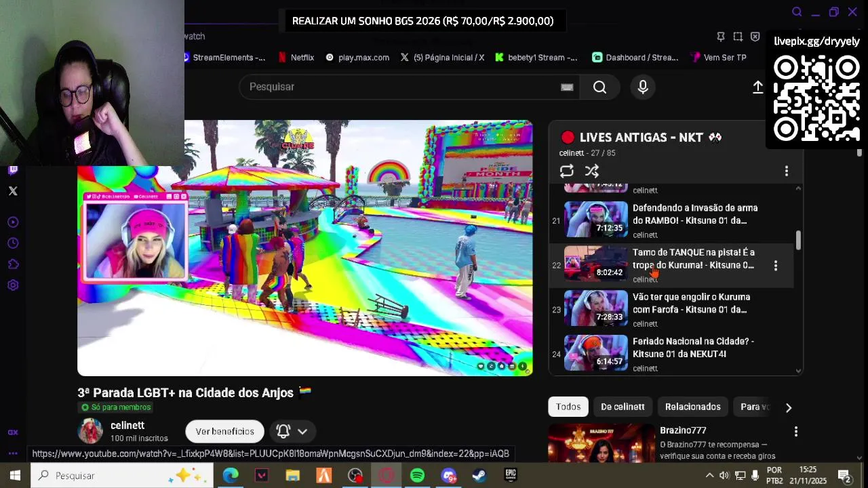868x488 pixels.
Task: Select the Todos filter chip
Action: point(568,407)
